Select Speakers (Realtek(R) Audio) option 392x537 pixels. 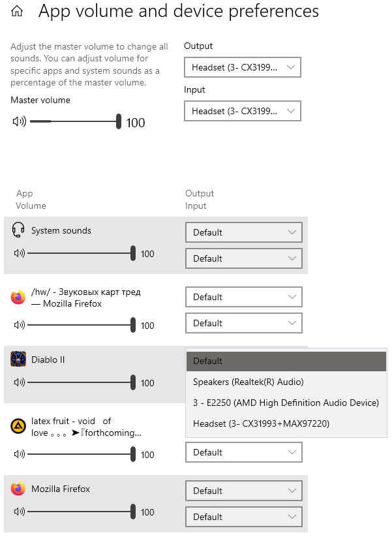pos(249,382)
